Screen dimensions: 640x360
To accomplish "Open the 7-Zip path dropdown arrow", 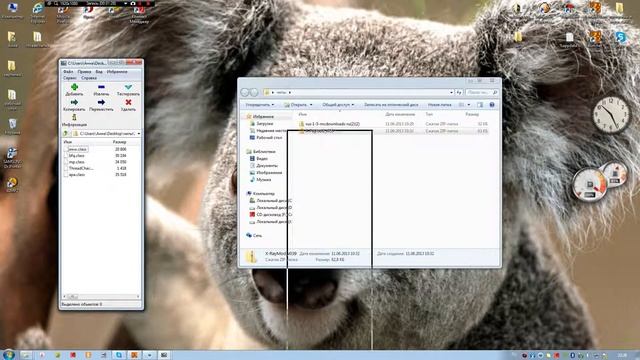I will click(138, 133).
